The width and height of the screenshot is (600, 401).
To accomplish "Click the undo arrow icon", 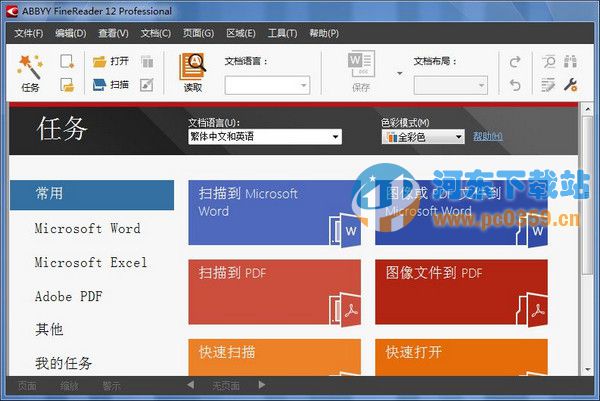I will click(515, 85).
